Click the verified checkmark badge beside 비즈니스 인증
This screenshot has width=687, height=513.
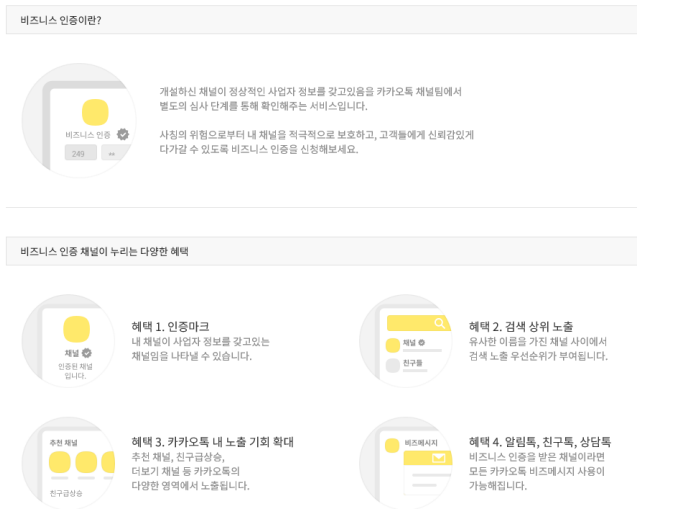point(123,134)
